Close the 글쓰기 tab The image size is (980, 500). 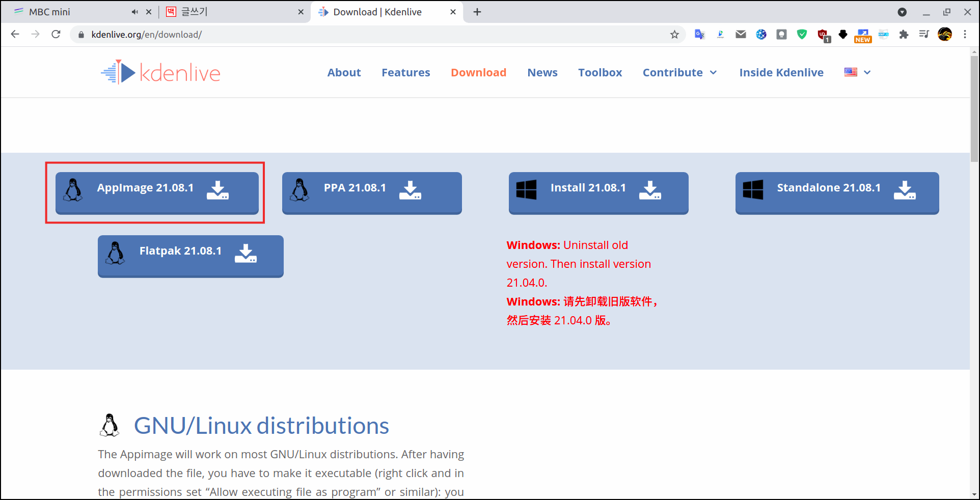[301, 12]
